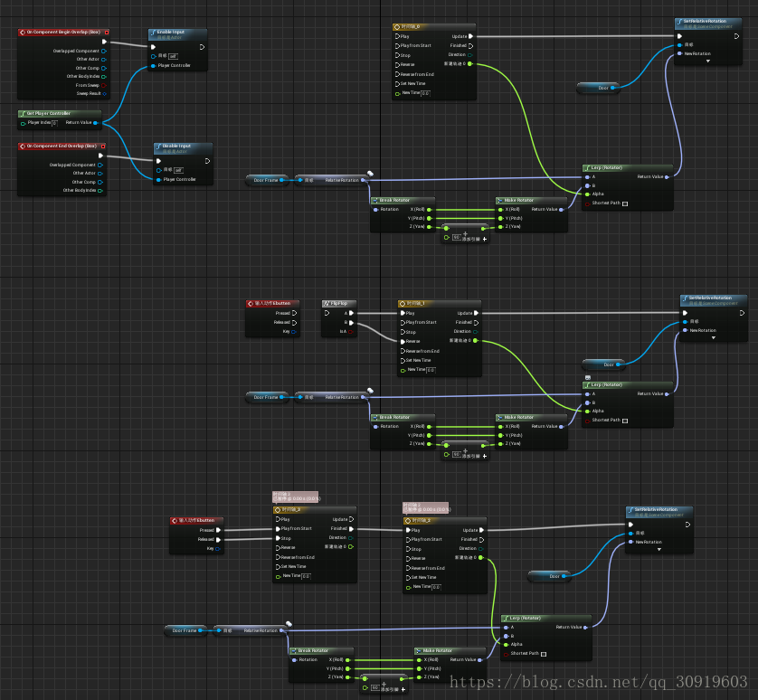
Task: Toggle Shortest Path on Lerp wired to 时间轴_1
Action: tap(625, 421)
